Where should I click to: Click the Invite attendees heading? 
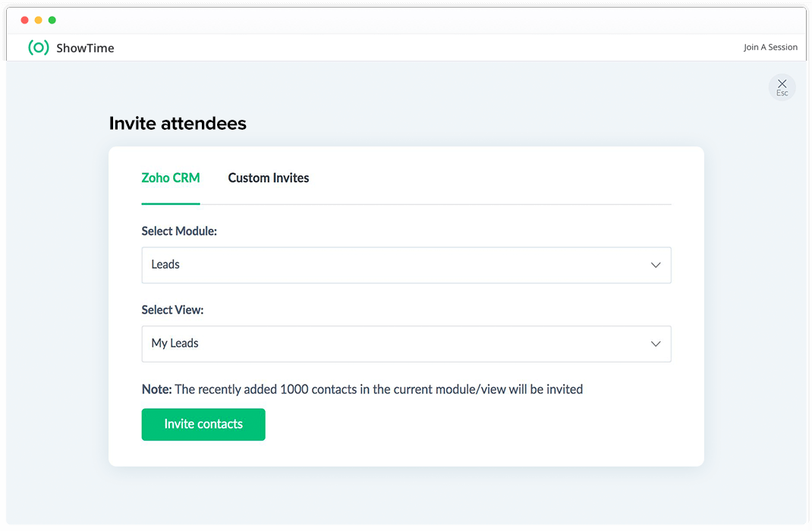[x=178, y=124]
